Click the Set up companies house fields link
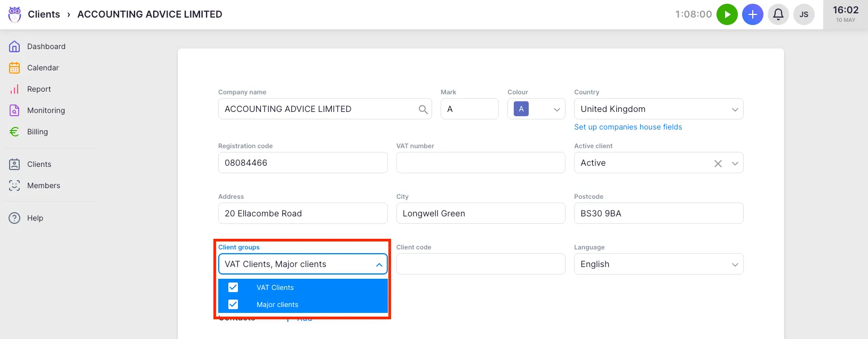868x339 pixels. pos(628,127)
